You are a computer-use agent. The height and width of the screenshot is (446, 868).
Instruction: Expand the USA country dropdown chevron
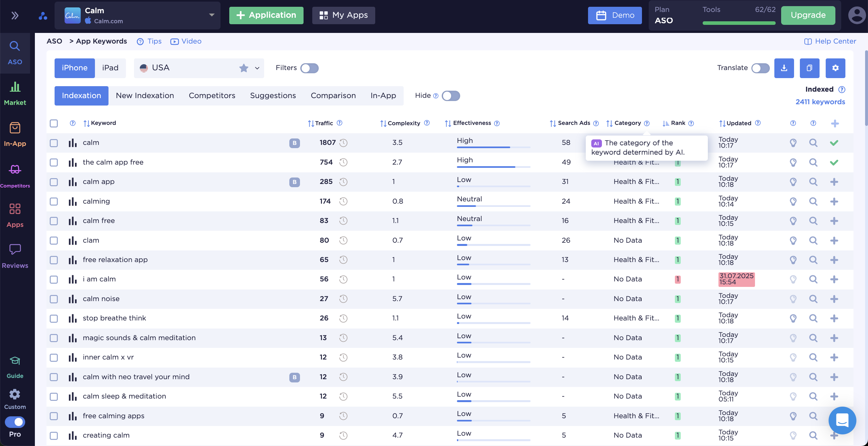coord(257,68)
